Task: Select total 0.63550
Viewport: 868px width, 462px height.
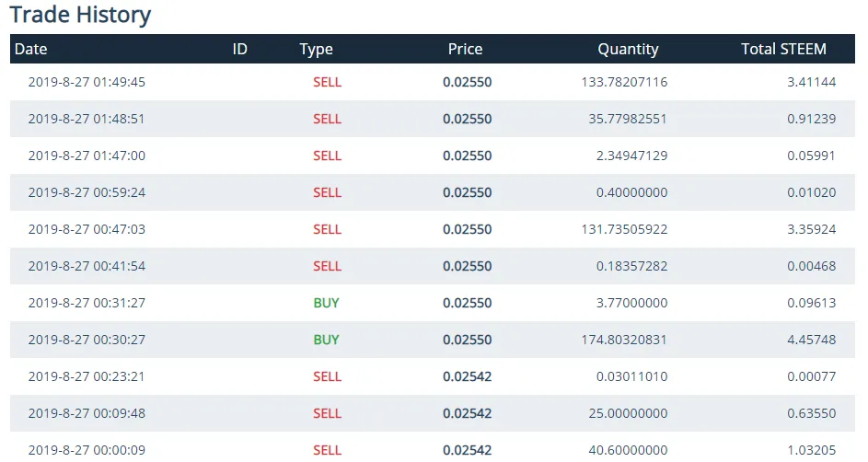Action: (812, 413)
